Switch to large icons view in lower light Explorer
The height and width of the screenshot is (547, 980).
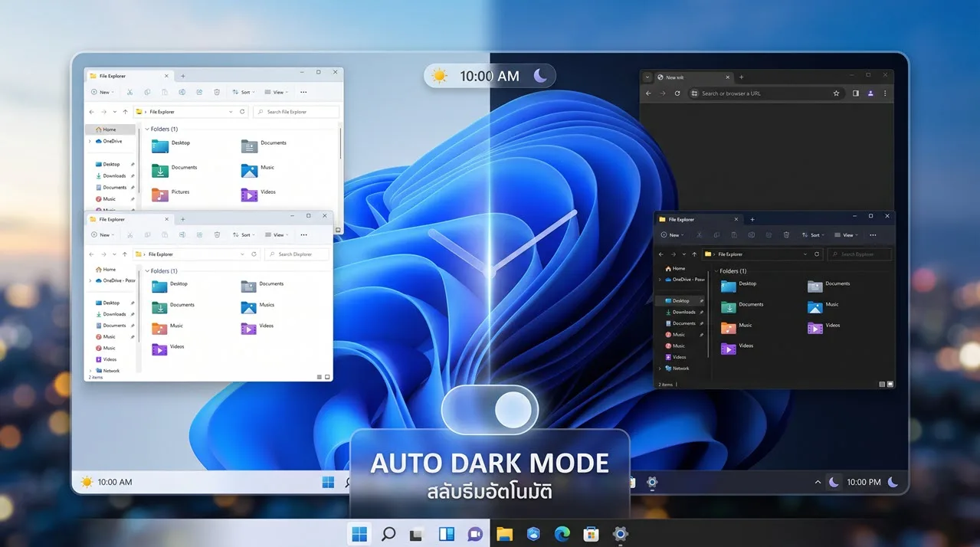tap(328, 377)
